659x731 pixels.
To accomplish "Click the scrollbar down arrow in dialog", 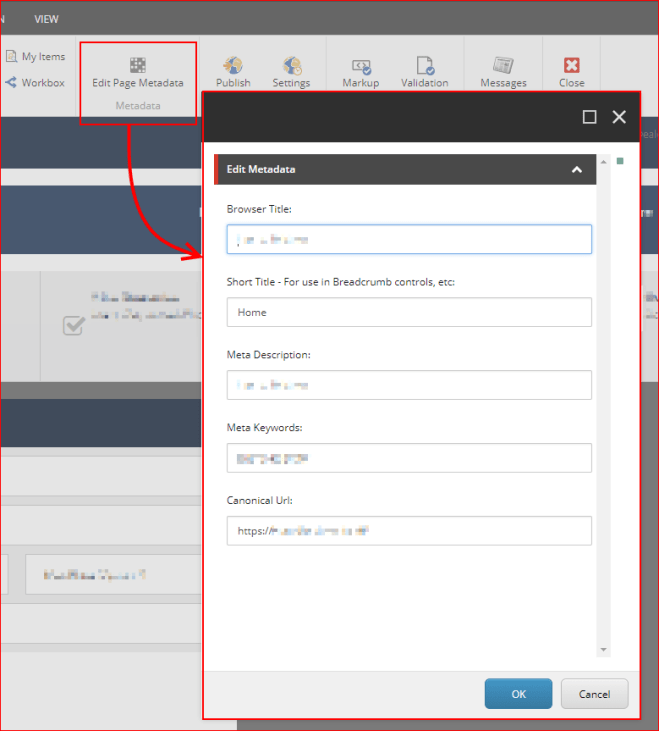I will tap(603, 650).
